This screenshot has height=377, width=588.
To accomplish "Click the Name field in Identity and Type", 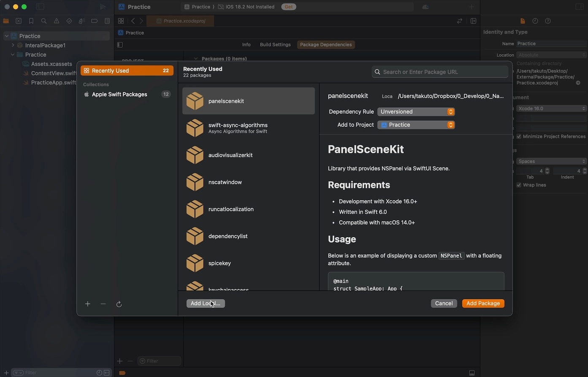I will point(551,43).
